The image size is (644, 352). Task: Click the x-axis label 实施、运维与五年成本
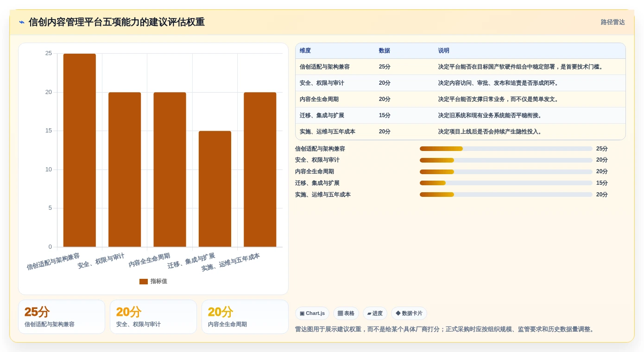coord(231,262)
